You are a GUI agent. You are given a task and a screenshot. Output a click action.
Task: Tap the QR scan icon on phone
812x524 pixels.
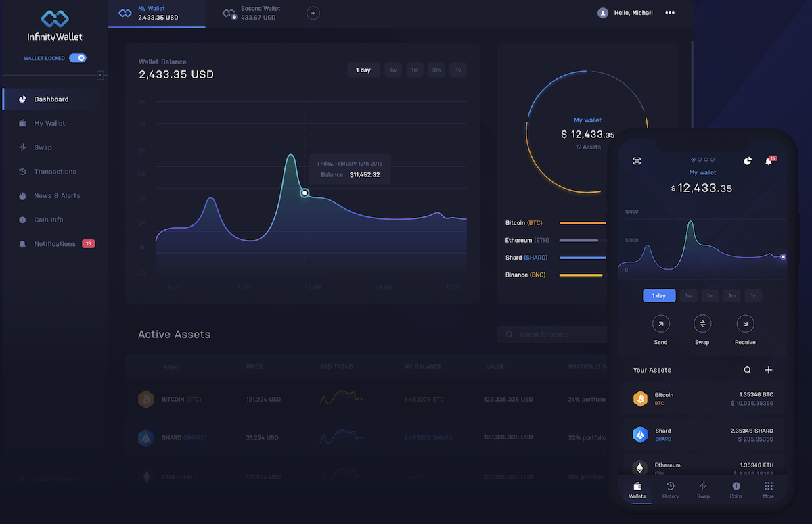637,161
